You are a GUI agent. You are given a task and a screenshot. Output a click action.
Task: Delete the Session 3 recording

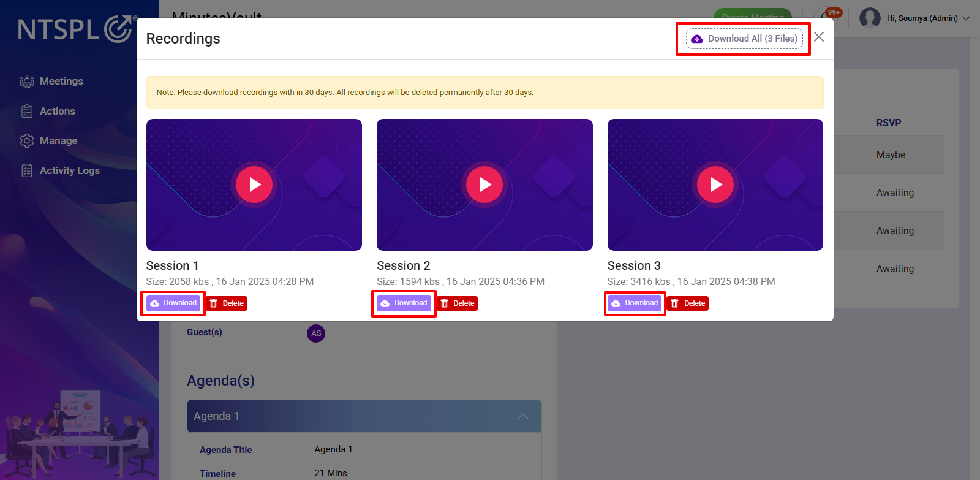[688, 303]
